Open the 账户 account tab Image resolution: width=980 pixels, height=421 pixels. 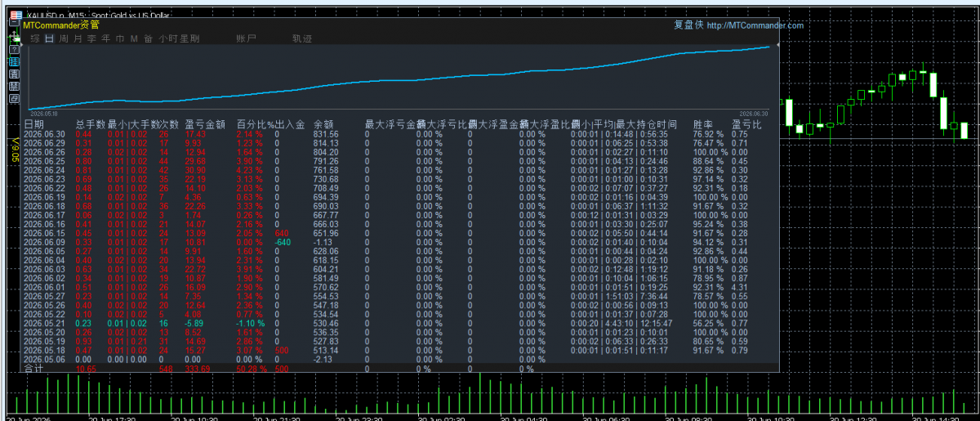tap(246, 38)
